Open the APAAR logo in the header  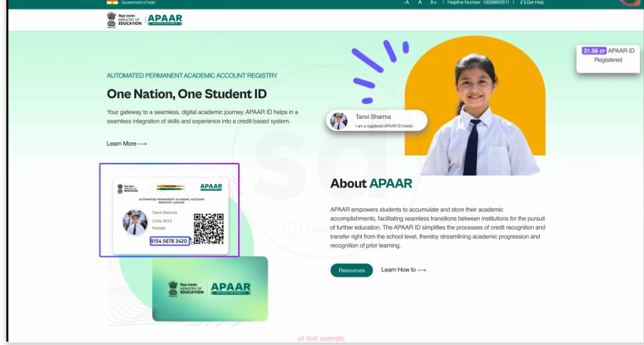[164, 21]
